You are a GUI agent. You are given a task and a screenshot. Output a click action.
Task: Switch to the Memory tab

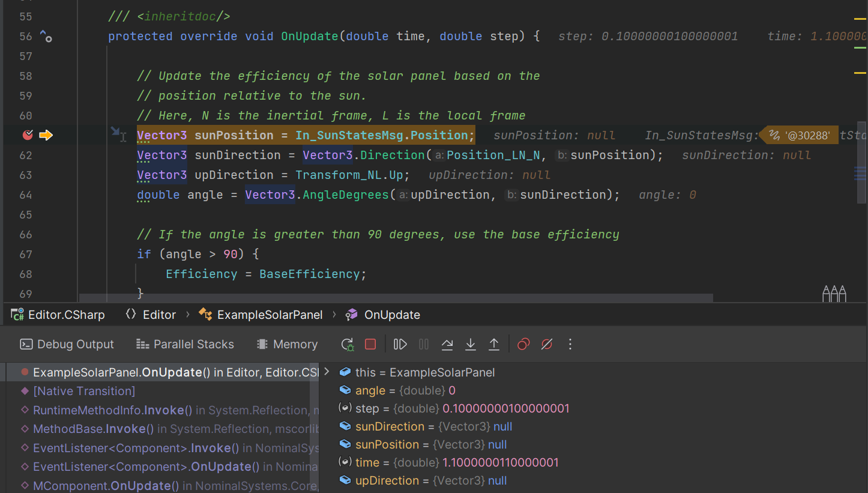pos(287,344)
